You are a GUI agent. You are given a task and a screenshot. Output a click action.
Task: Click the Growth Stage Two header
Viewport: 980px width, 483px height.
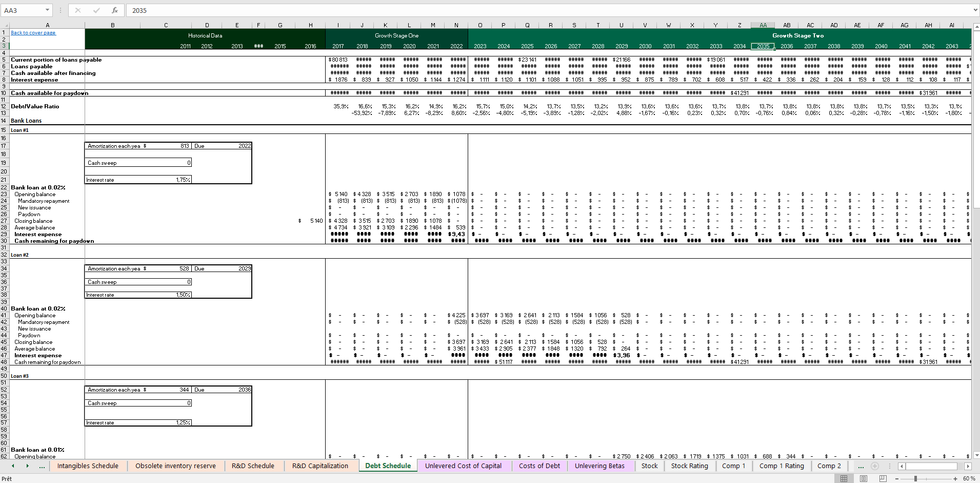[798, 35]
